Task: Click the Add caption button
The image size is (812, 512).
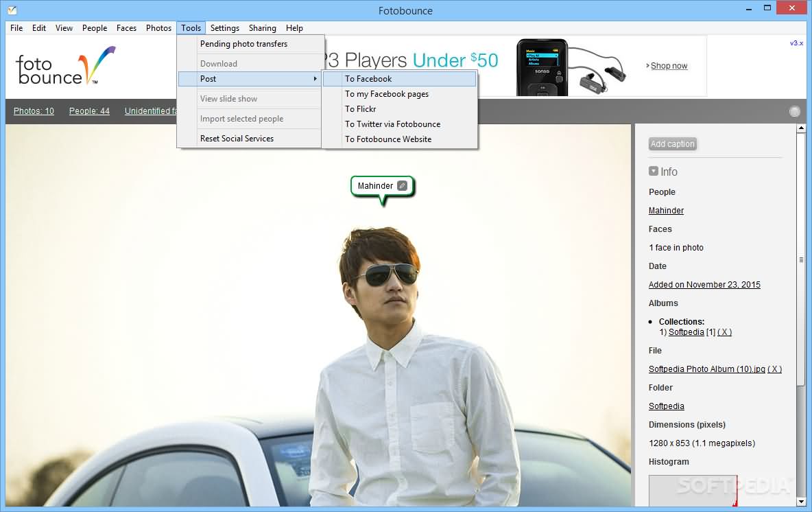Action: [x=672, y=144]
